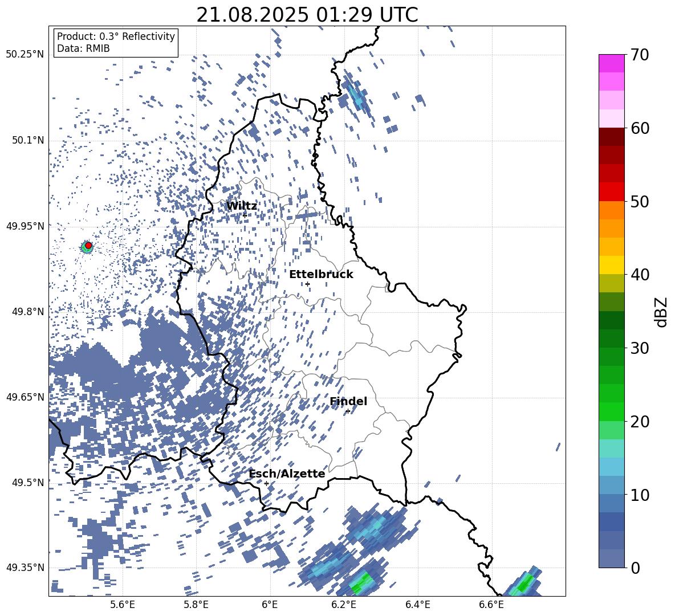Click the 49.35°N latitude label
The height and width of the screenshot is (616, 675).
[25, 568]
